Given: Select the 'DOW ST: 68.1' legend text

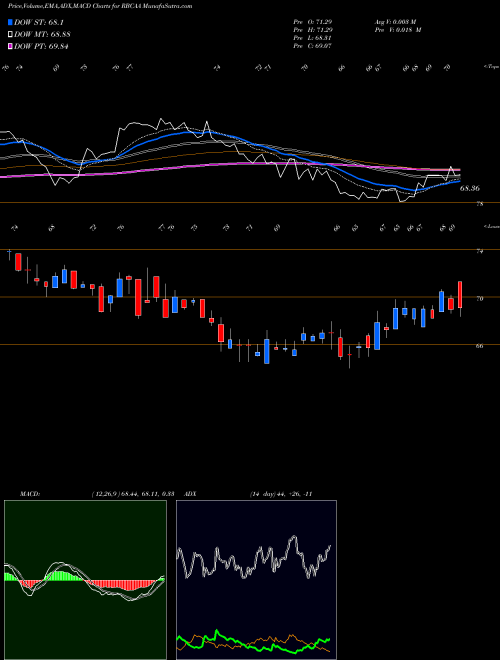Looking at the screenshot, I should click(x=39, y=22).
